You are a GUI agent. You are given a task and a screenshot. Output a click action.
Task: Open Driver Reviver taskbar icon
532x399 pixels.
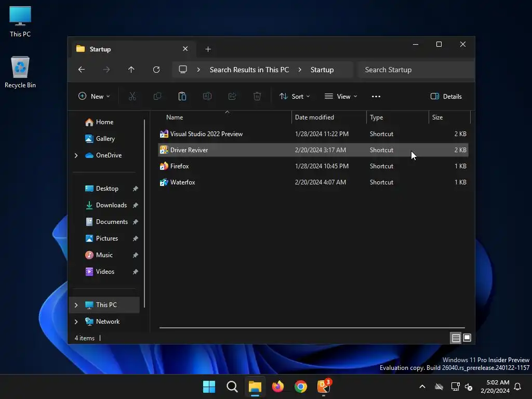click(324, 387)
